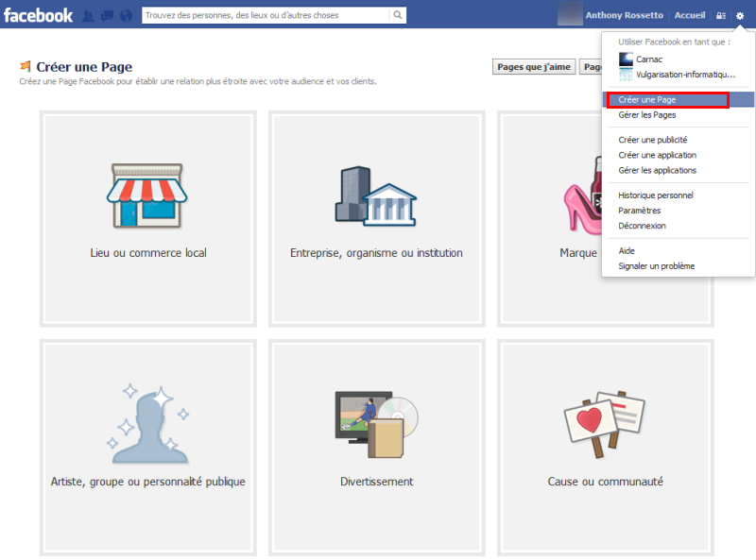This screenshot has height=560, width=756.
Task: Click the storefront icon for local business
Action: click(147, 195)
